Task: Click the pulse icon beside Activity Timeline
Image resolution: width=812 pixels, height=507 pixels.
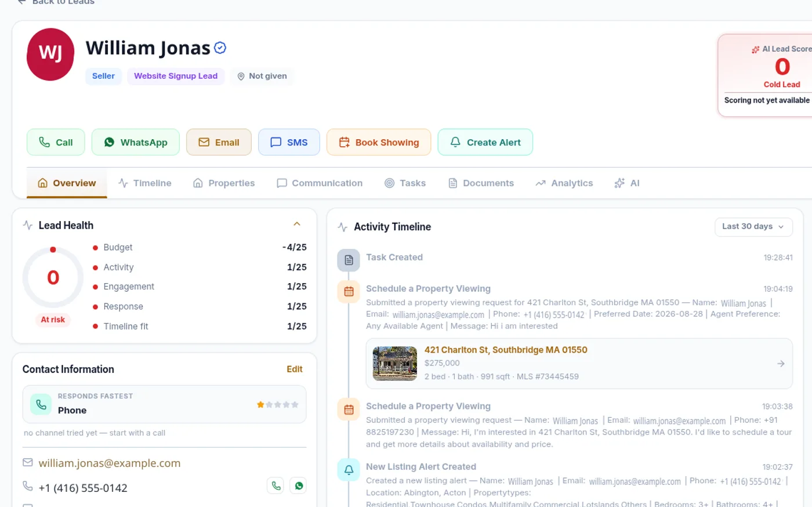Action: click(x=343, y=227)
